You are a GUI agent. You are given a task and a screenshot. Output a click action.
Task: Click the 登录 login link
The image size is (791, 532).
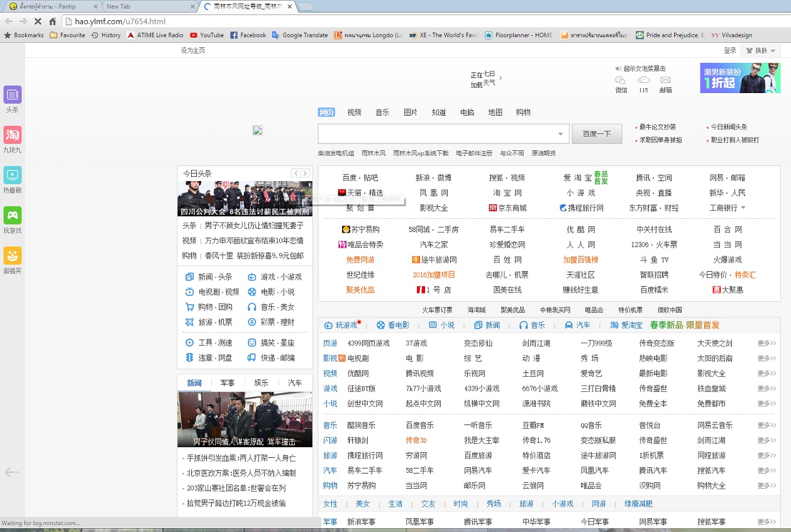tap(730, 51)
